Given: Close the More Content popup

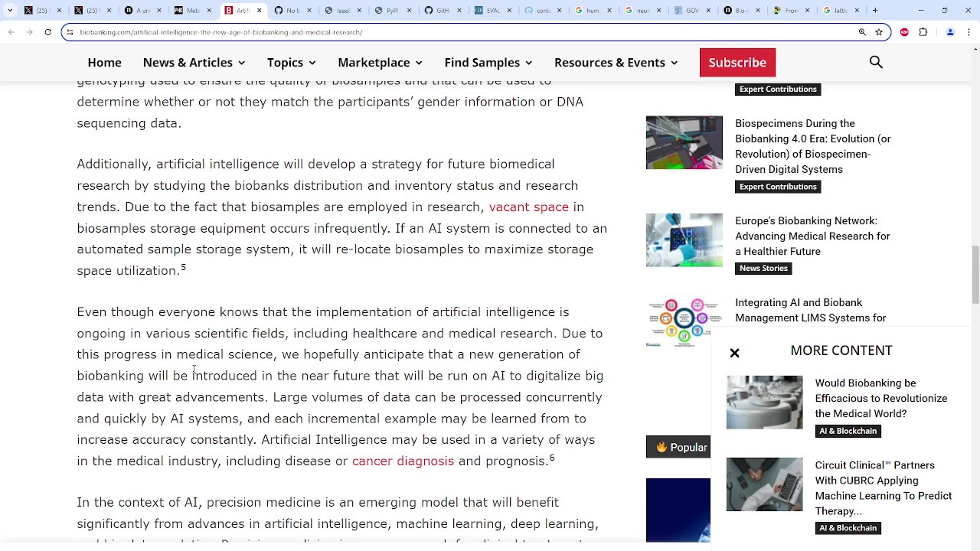Looking at the screenshot, I should 734,353.
